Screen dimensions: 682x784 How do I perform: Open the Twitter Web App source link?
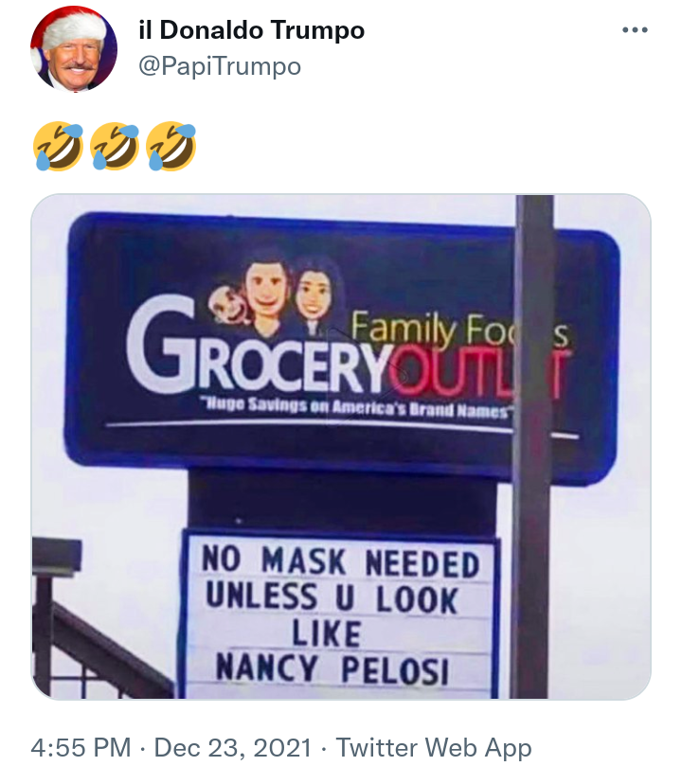coord(433,748)
